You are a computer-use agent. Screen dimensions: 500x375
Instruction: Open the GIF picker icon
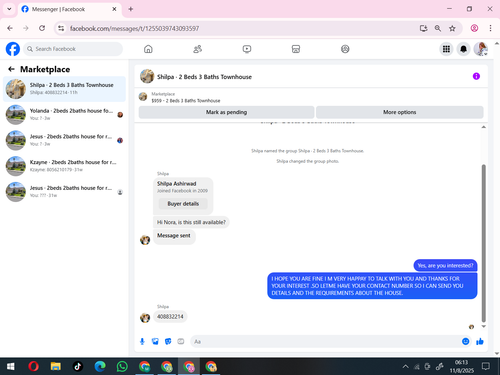(181, 341)
